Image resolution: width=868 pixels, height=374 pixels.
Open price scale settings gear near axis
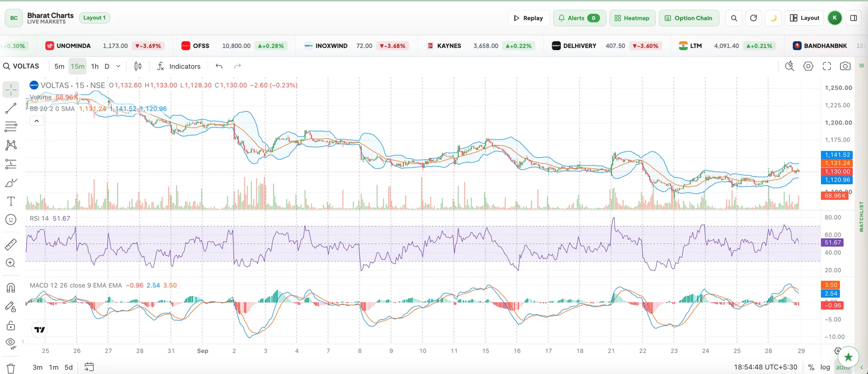[837, 351]
